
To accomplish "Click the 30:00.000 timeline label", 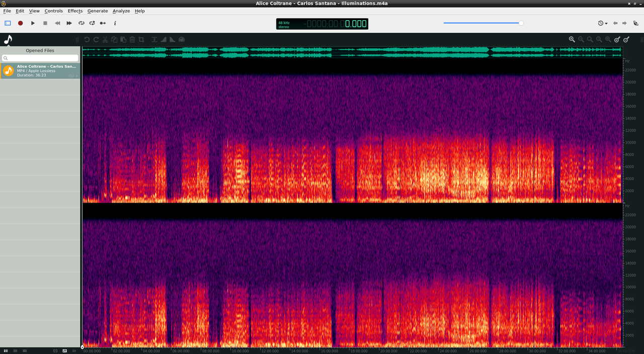I will 537,351.
